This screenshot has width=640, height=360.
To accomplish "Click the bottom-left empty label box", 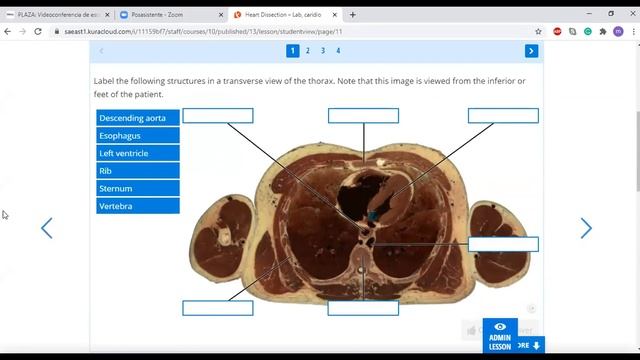I will point(218,308).
